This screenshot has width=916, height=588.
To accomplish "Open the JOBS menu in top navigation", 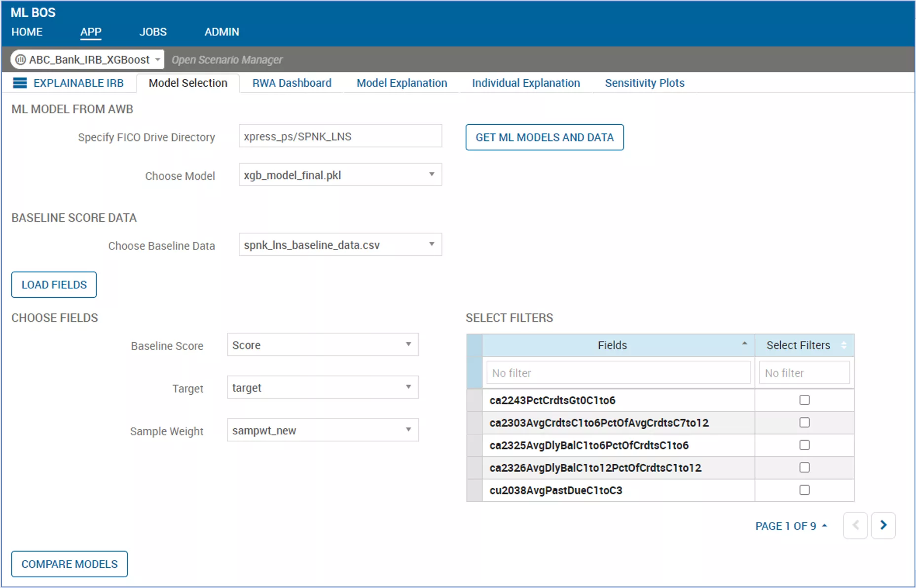I will coord(153,32).
